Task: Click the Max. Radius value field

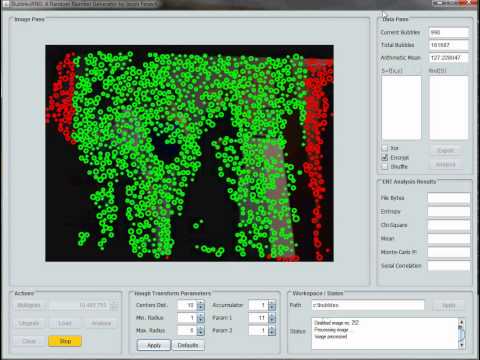Action: (x=187, y=330)
